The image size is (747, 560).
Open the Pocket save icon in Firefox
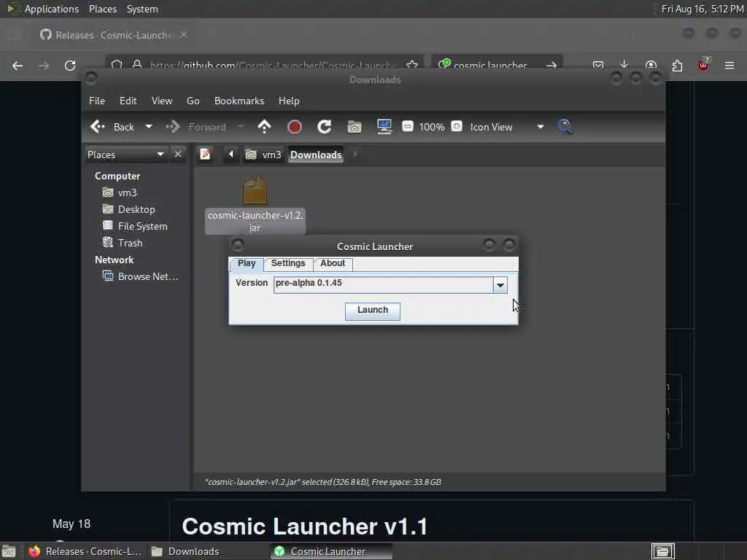598,65
